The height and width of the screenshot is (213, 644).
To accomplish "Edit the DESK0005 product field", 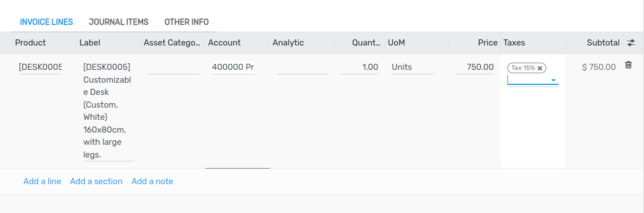I will point(40,67).
